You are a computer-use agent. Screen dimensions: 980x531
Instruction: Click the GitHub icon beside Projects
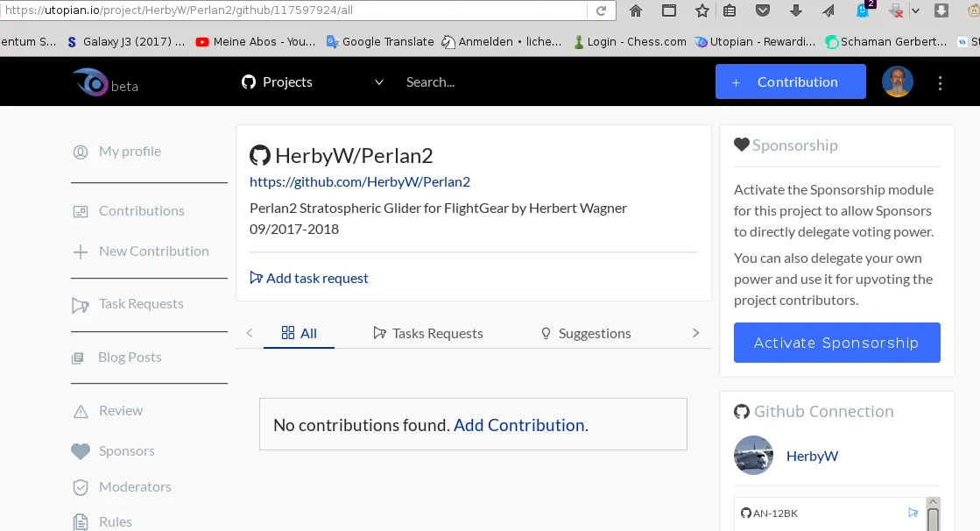(x=249, y=82)
